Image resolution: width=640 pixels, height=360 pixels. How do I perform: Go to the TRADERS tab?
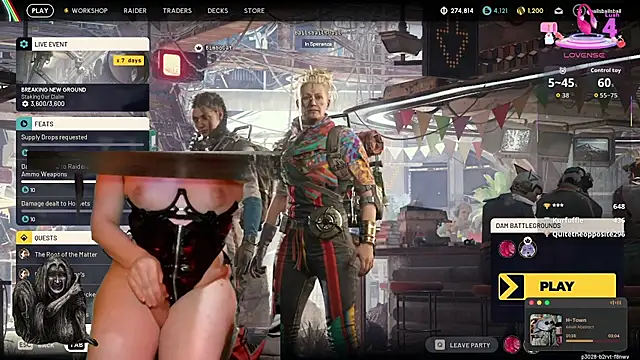pos(177,11)
